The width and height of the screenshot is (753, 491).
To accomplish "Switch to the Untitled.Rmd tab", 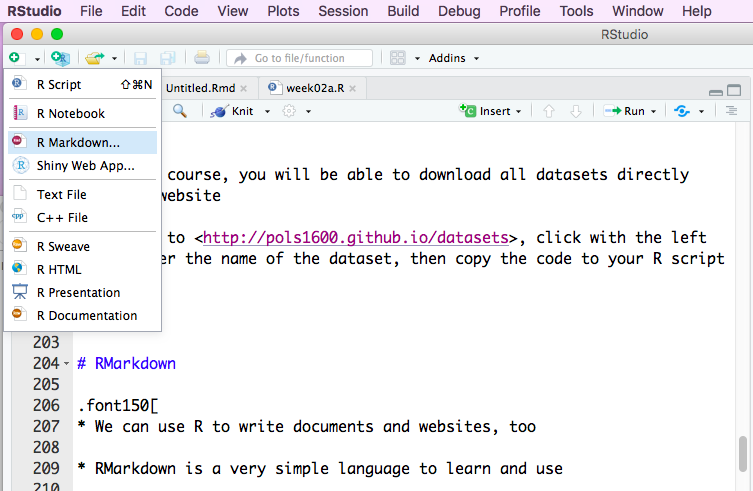I will 200,88.
